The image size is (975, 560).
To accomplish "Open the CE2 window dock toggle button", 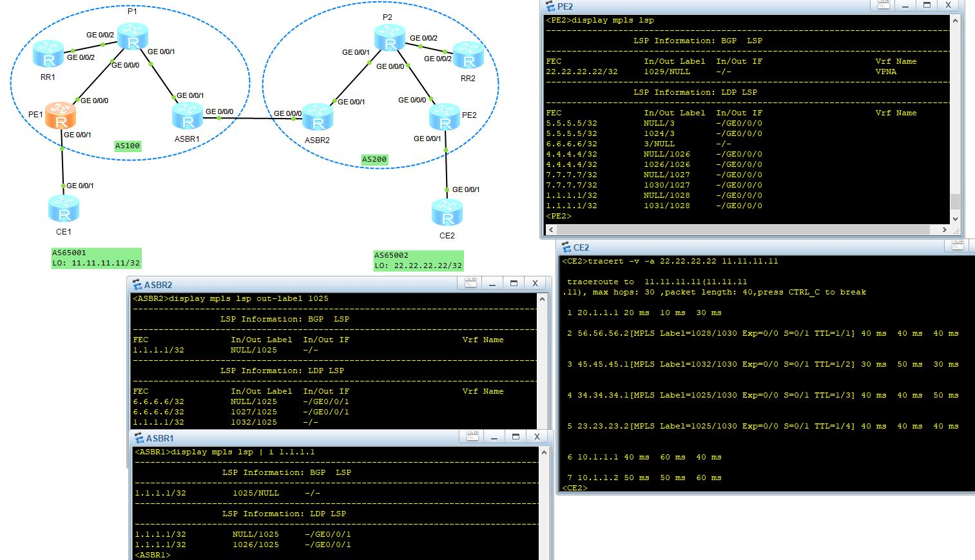I will tap(958, 246).
